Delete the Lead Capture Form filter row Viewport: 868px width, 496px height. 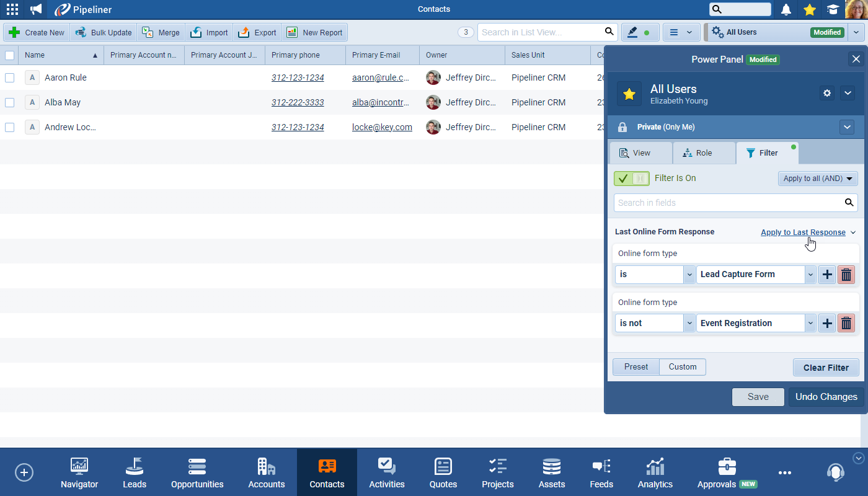[x=846, y=275]
